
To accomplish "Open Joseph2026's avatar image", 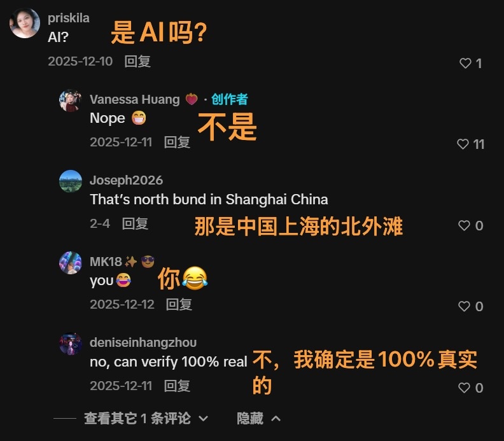I will coord(71,181).
